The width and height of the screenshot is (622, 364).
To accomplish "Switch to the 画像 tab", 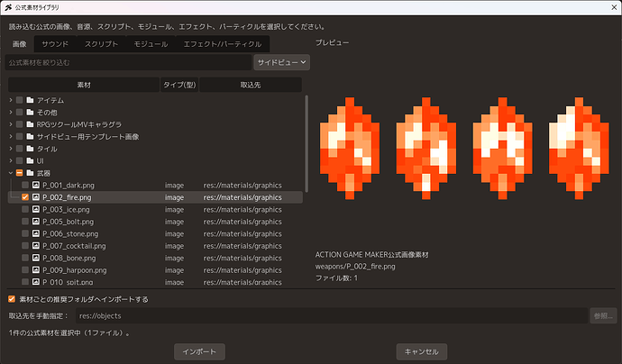I will click(19, 43).
